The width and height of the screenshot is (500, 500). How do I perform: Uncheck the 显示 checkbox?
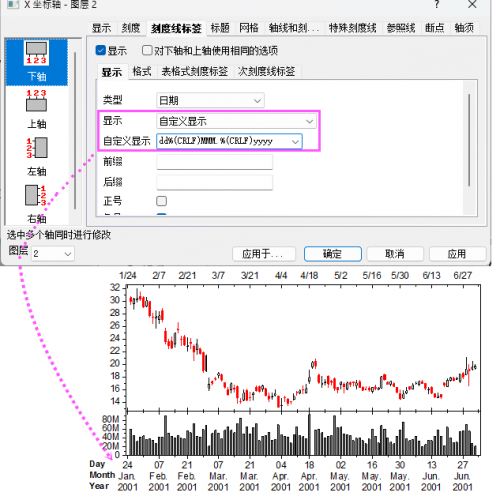click(x=101, y=50)
